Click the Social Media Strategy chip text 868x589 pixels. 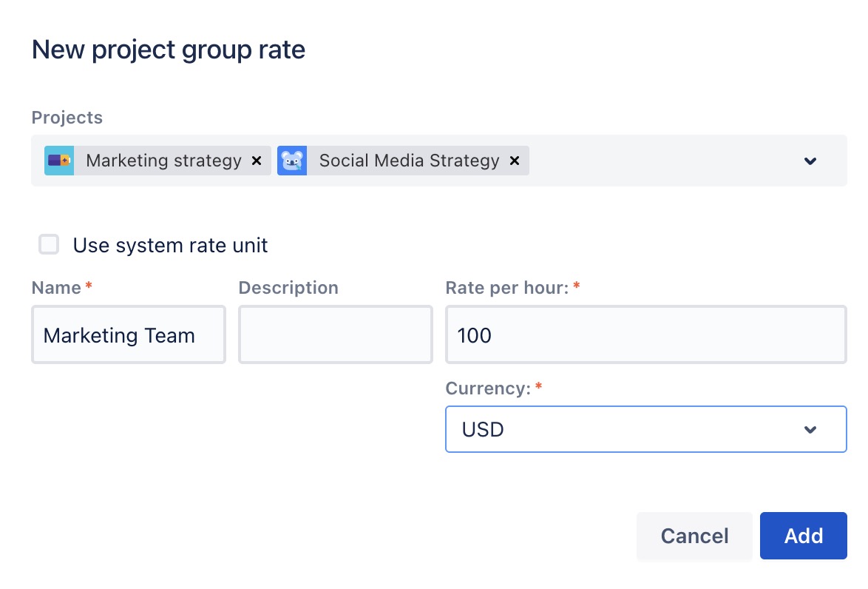click(409, 161)
